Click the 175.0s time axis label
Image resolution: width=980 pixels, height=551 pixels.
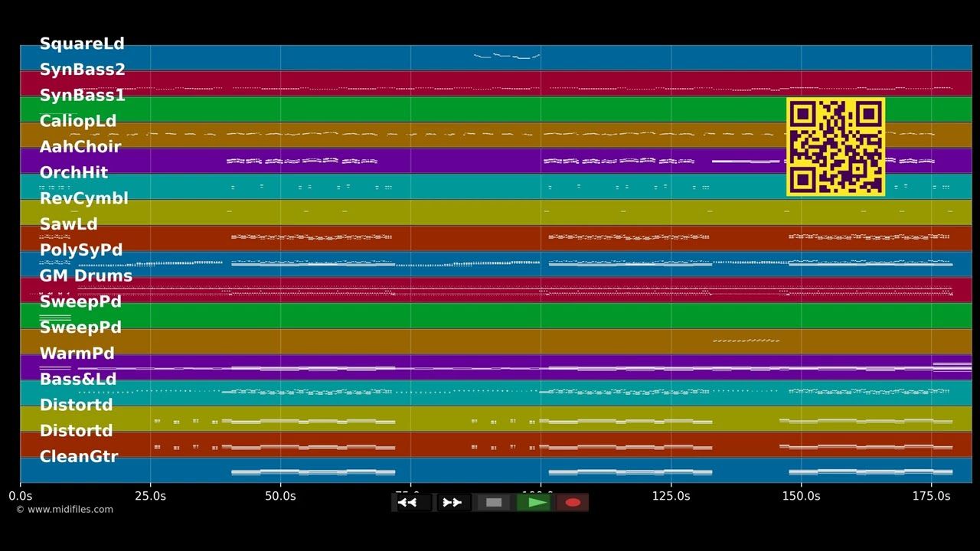pyautogui.click(x=931, y=496)
